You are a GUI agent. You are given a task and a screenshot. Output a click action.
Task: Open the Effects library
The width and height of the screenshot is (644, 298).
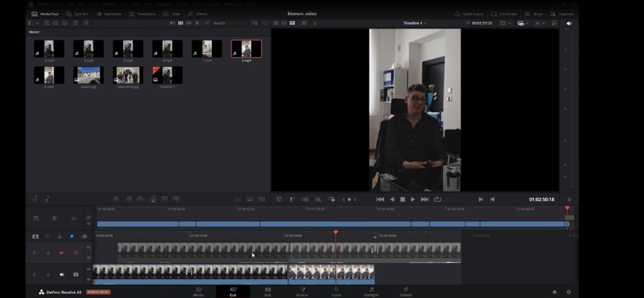pos(197,14)
